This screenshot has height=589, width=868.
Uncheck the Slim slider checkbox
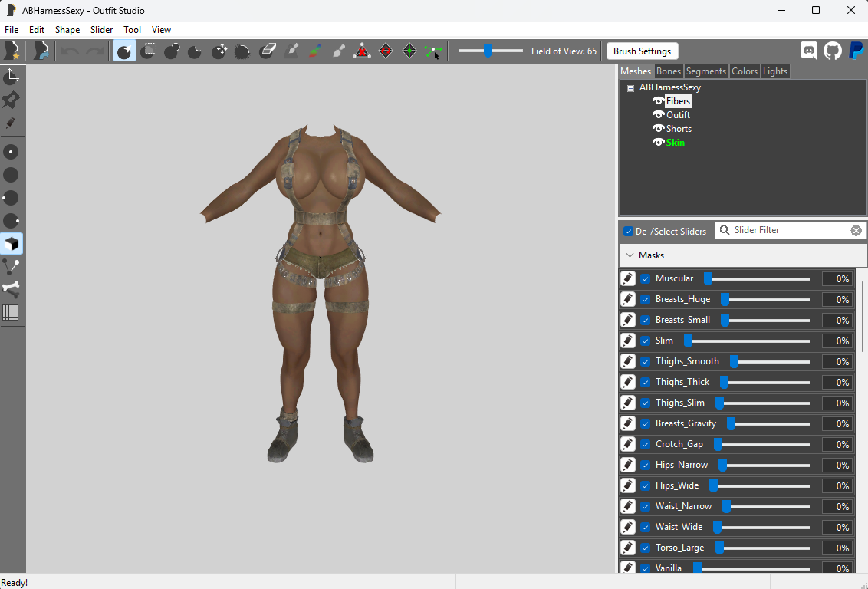point(646,341)
